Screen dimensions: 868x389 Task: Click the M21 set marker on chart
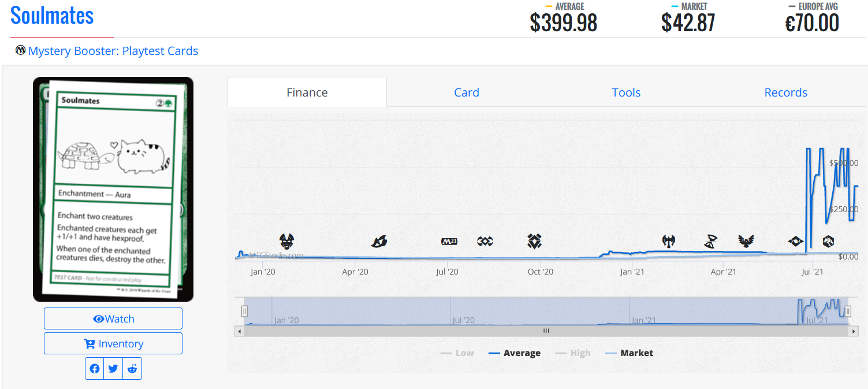449,241
